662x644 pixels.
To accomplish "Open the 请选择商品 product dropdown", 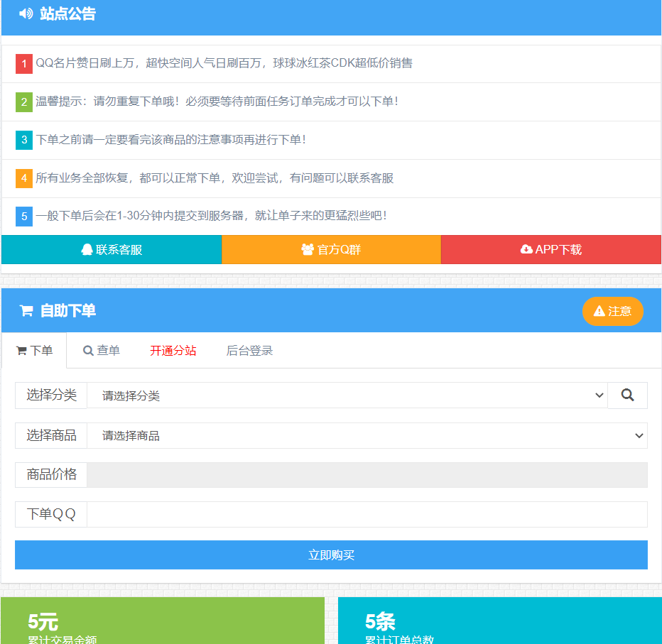I will pos(367,435).
